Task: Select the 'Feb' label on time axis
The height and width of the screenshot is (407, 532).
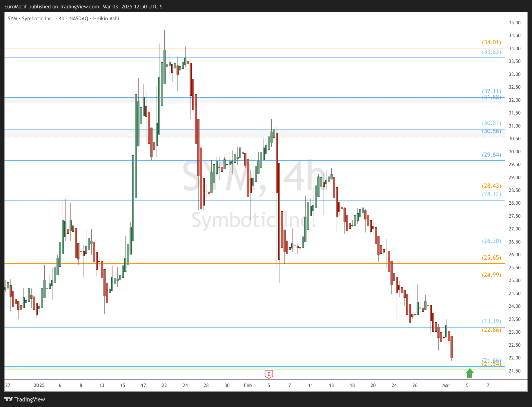Action: click(x=248, y=385)
